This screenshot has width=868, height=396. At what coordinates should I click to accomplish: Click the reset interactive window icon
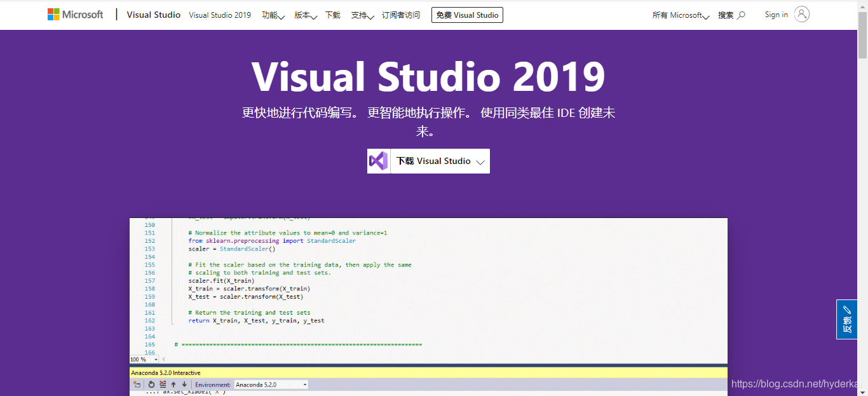(151, 385)
